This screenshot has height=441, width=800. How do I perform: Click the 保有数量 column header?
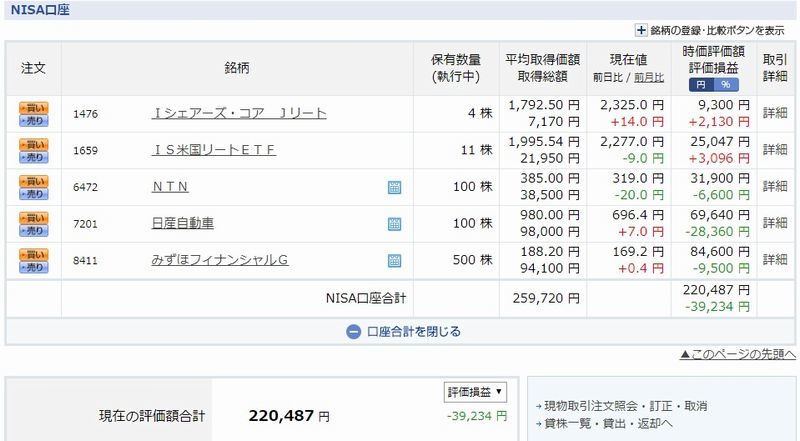coord(456,60)
